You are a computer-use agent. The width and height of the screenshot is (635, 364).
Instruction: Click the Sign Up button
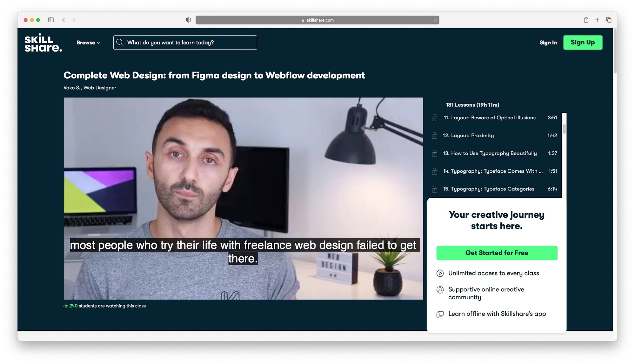pos(583,42)
